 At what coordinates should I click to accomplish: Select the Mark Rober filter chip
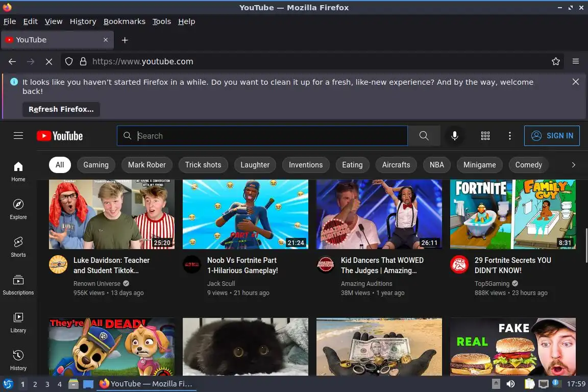pyautogui.click(x=146, y=165)
